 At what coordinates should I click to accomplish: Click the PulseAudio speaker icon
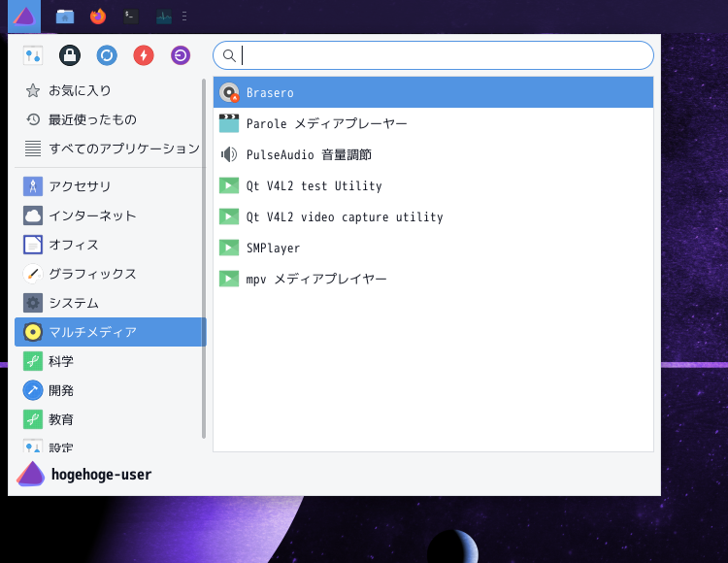229,154
